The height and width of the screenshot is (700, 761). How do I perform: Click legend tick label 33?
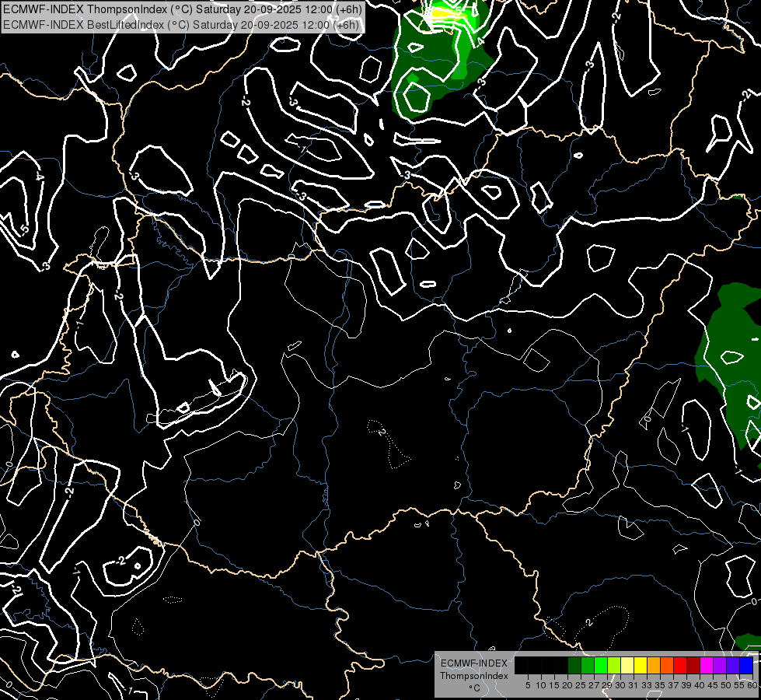pyautogui.click(x=647, y=685)
